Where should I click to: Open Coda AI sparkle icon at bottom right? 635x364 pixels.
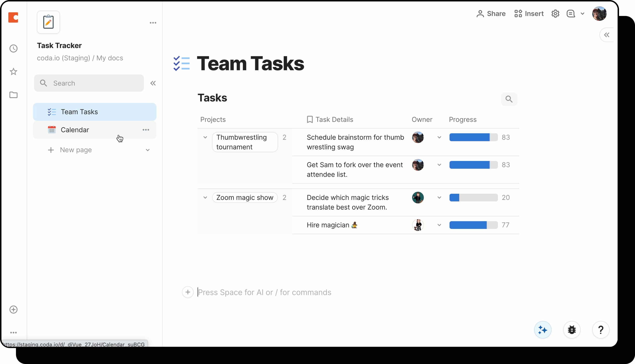(542, 330)
